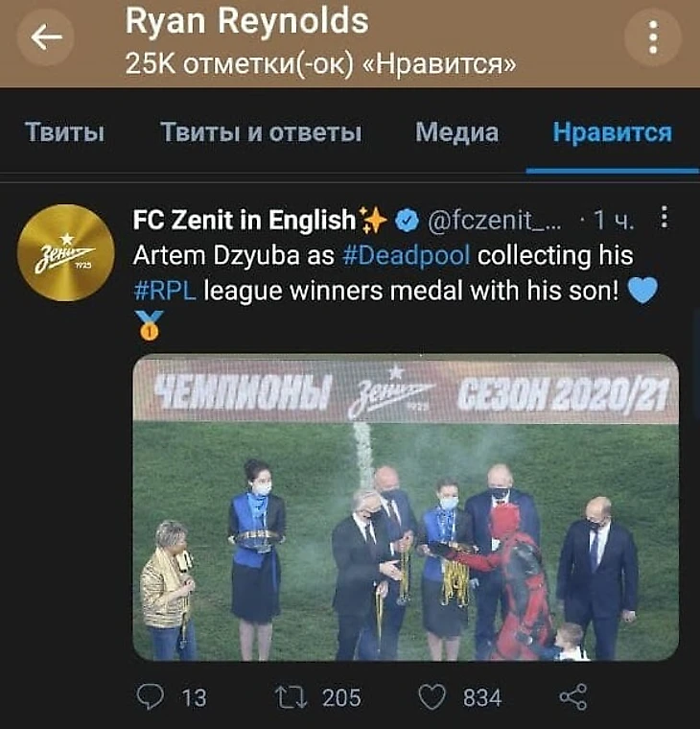This screenshot has height=729, width=700.
Task: Open the #RPL hashtag link
Action: pyautogui.click(x=165, y=291)
